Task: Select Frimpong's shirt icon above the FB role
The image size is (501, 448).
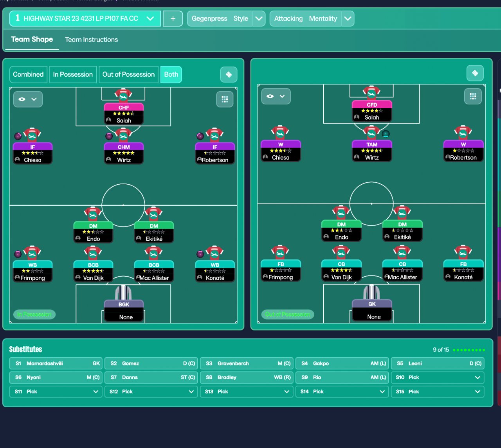Action: click(x=280, y=252)
